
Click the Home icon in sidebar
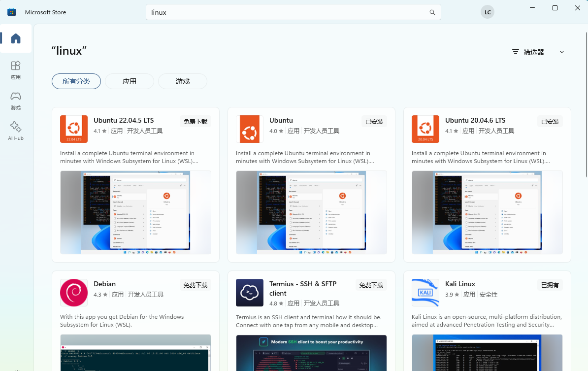pos(16,38)
